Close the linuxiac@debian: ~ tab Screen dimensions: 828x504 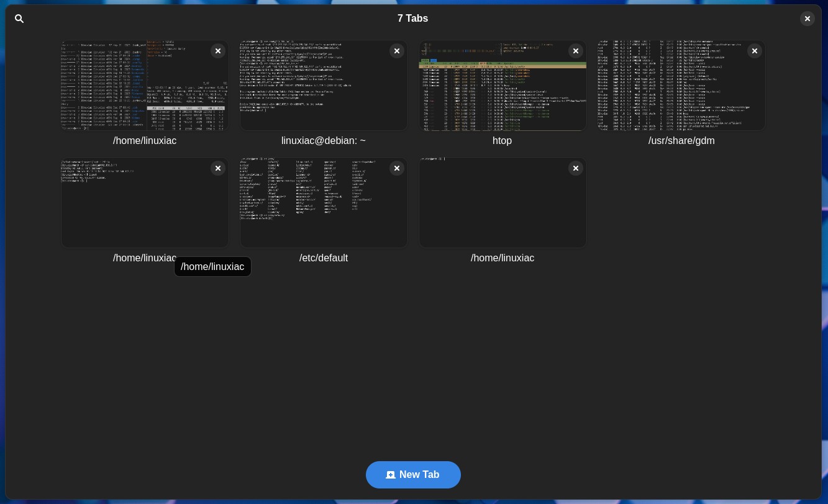coord(397,51)
